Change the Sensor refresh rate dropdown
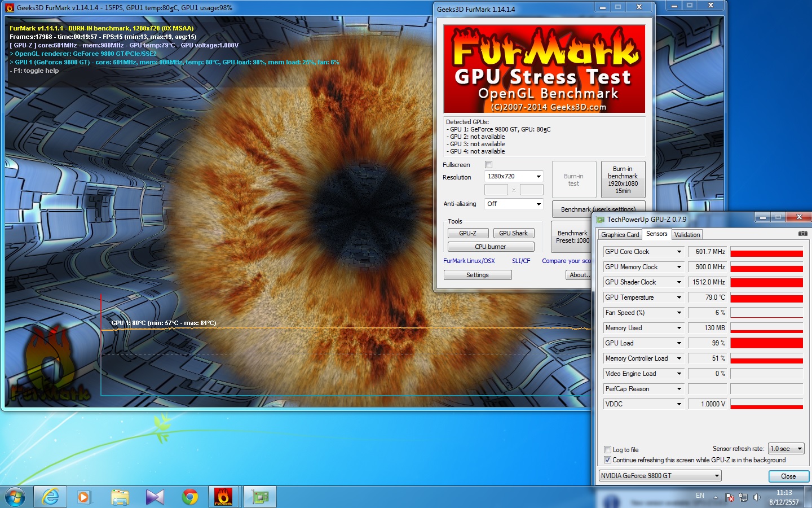 pos(787,449)
